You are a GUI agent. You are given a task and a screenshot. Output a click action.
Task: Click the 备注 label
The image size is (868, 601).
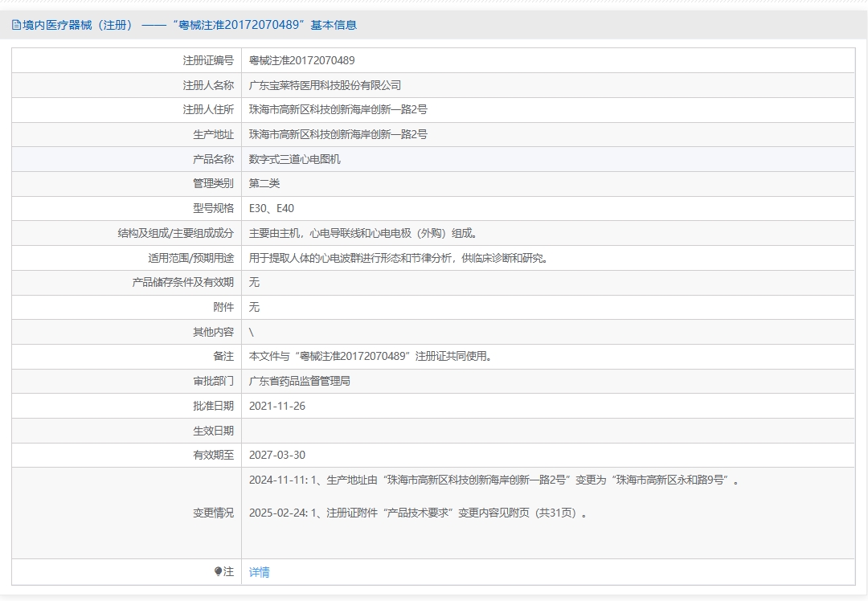pyautogui.click(x=223, y=356)
